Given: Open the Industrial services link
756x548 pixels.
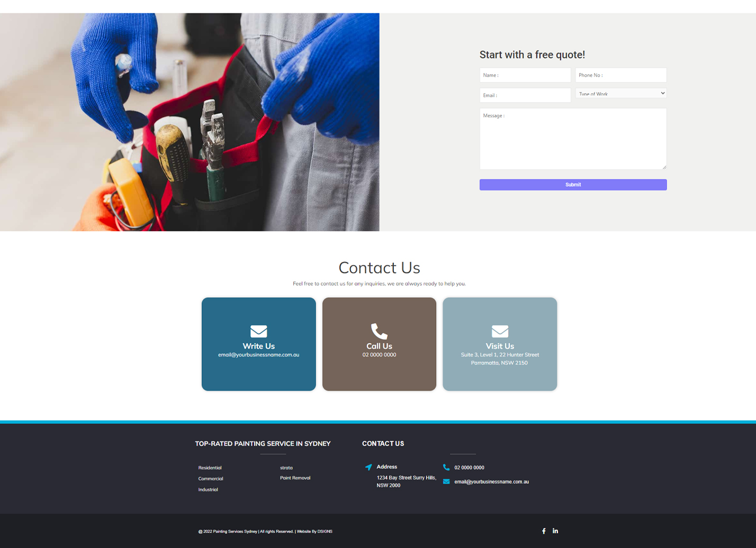Looking at the screenshot, I should (208, 489).
